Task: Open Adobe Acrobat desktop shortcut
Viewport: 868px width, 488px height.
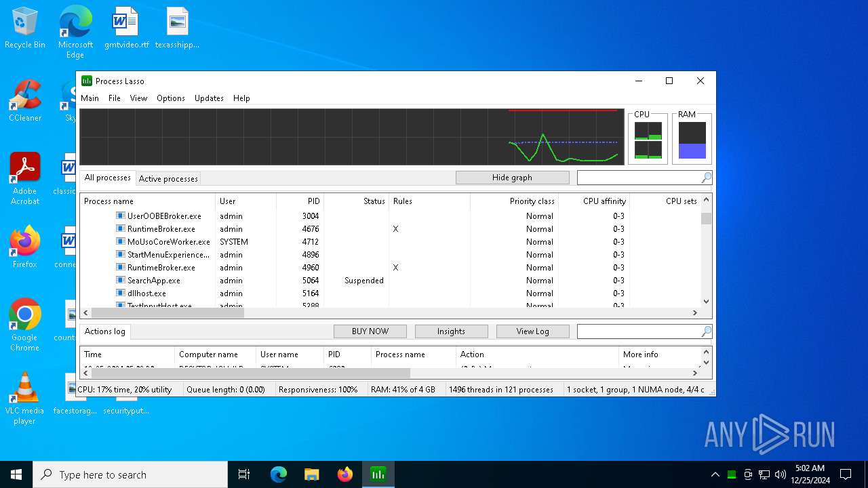Action: 25,179
